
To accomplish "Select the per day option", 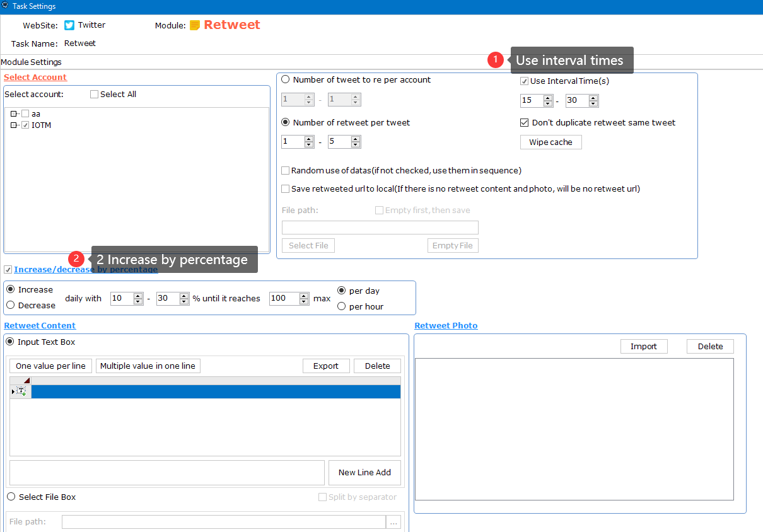I will (342, 291).
